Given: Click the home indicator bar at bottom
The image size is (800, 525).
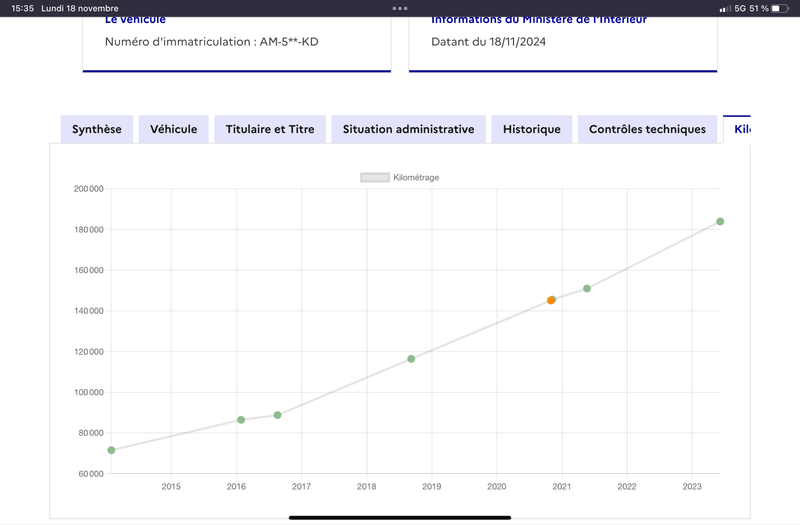Looking at the screenshot, I should [400, 517].
